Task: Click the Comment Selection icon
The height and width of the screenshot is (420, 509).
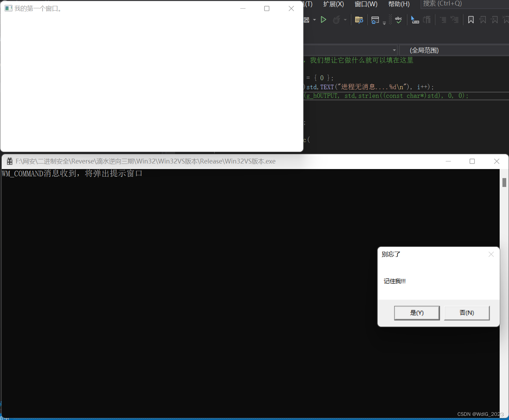Action: (x=443, y=20)
